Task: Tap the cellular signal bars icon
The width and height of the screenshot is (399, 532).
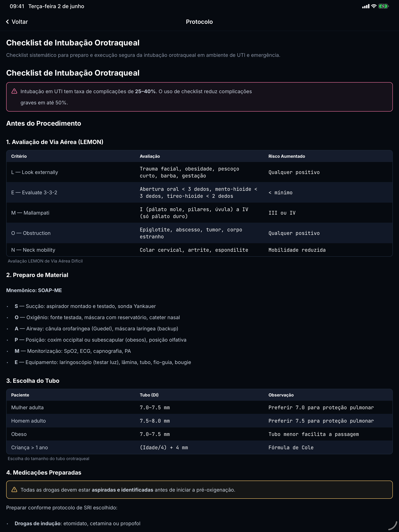Action: click(x=366, y=7)
